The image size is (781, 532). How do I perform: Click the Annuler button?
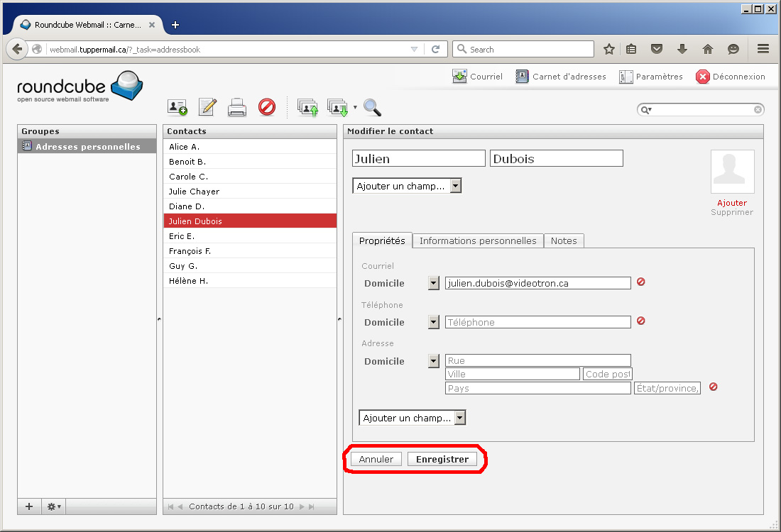376,459
